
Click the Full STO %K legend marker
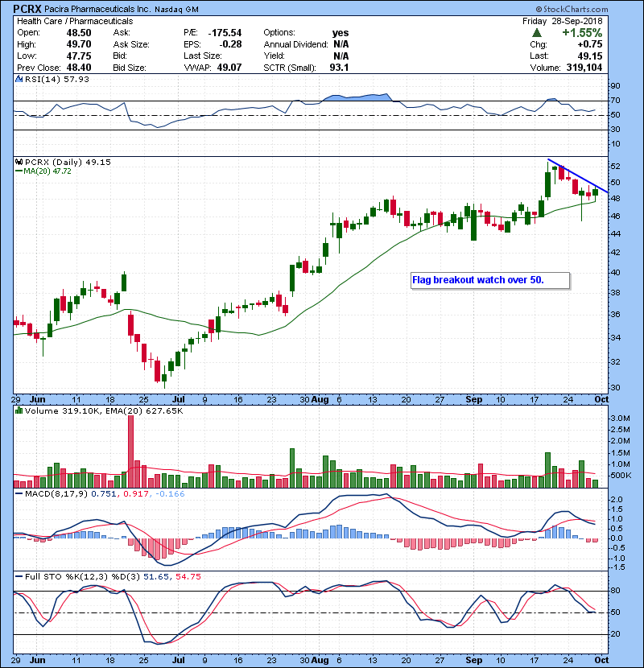[x=19, y=576]
